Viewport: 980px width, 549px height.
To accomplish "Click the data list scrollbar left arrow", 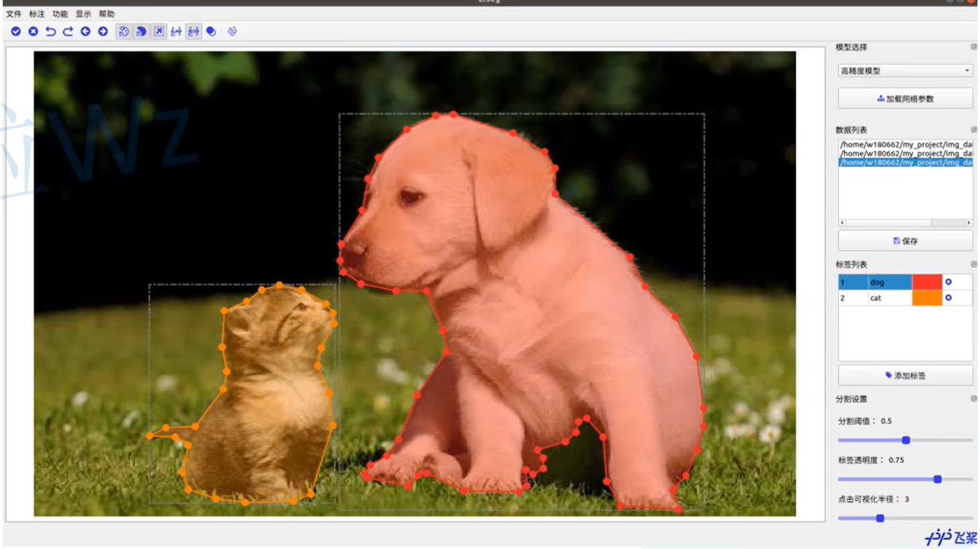I will [x=842, y=223].
